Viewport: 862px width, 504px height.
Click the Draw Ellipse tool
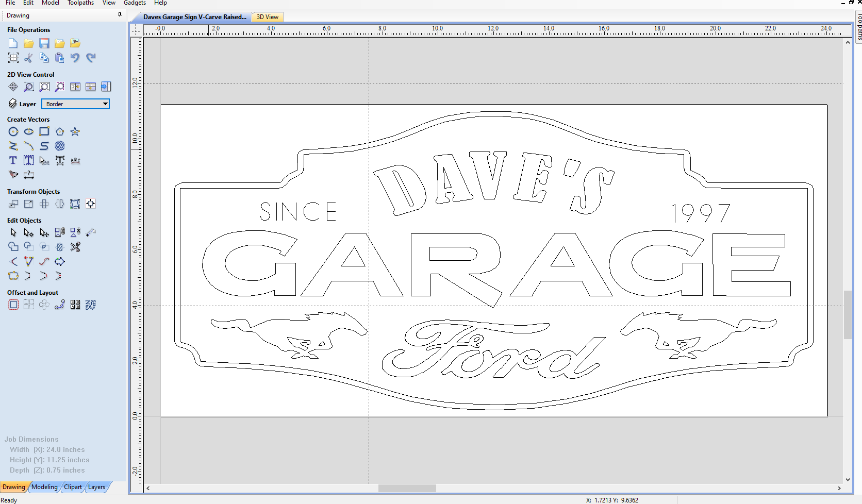[29, 132]
